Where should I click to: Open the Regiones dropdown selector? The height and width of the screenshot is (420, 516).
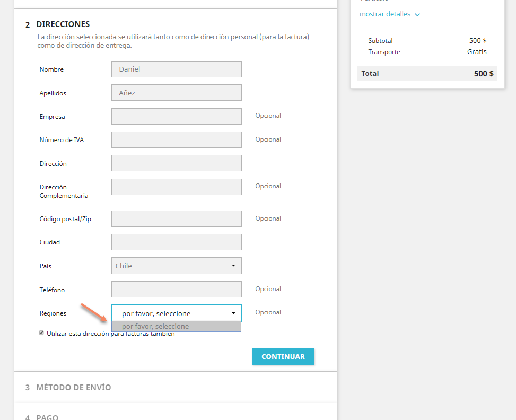[x=177, y=313]
